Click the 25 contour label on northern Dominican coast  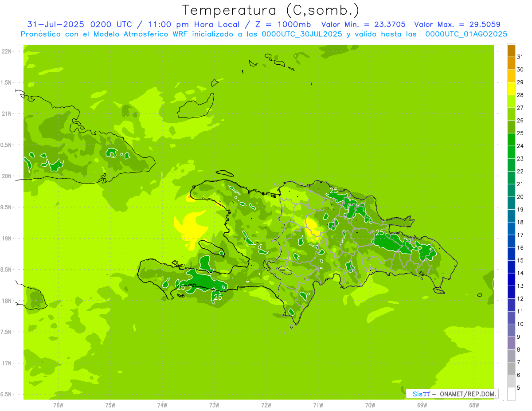(x=334, y=191)
